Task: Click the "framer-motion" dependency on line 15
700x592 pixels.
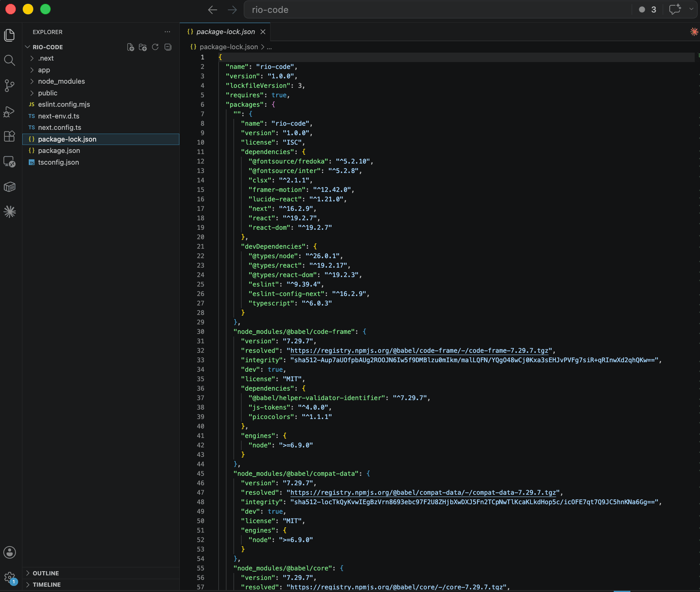Action: click(x=277, y=190)
